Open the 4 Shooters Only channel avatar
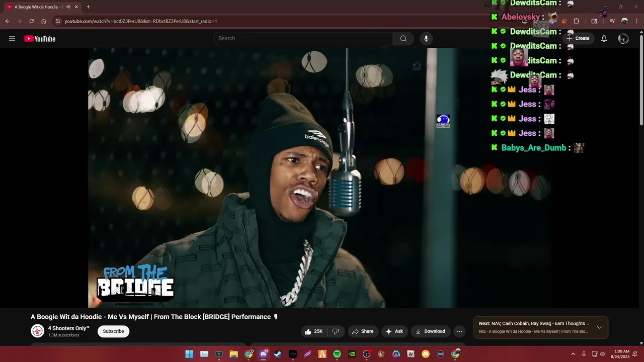Viewport: 644px width, 362px height. click(37, 331)
